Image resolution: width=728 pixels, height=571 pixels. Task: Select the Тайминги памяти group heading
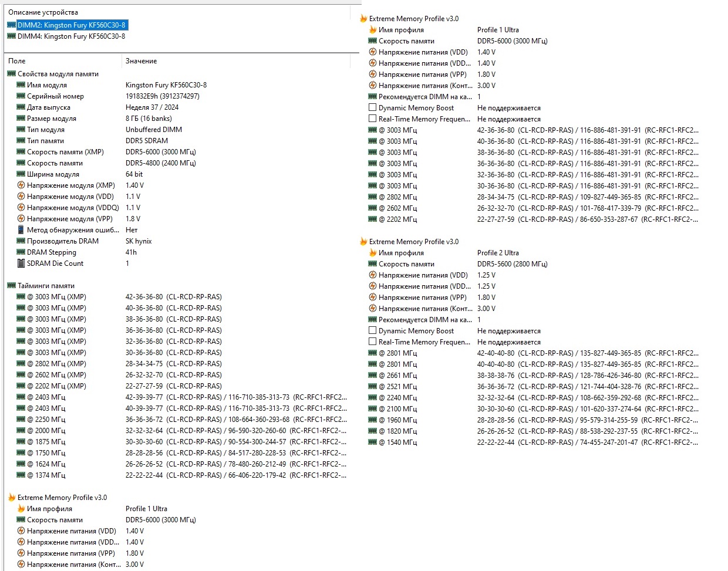point(46,286)
